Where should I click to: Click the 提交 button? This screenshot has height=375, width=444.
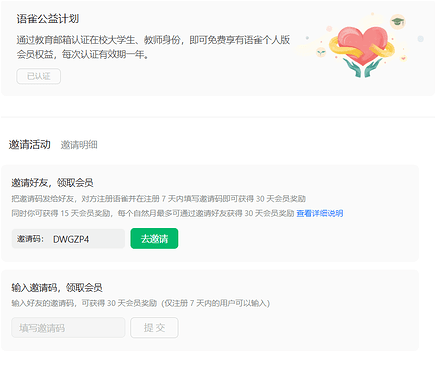(154, 328)
